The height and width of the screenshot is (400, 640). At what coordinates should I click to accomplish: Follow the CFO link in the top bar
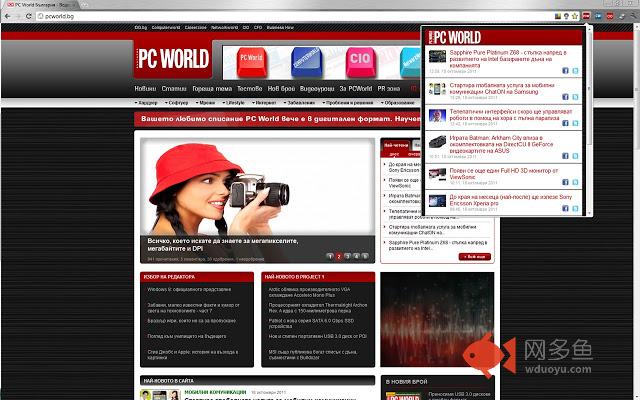(x=258, y=27)
